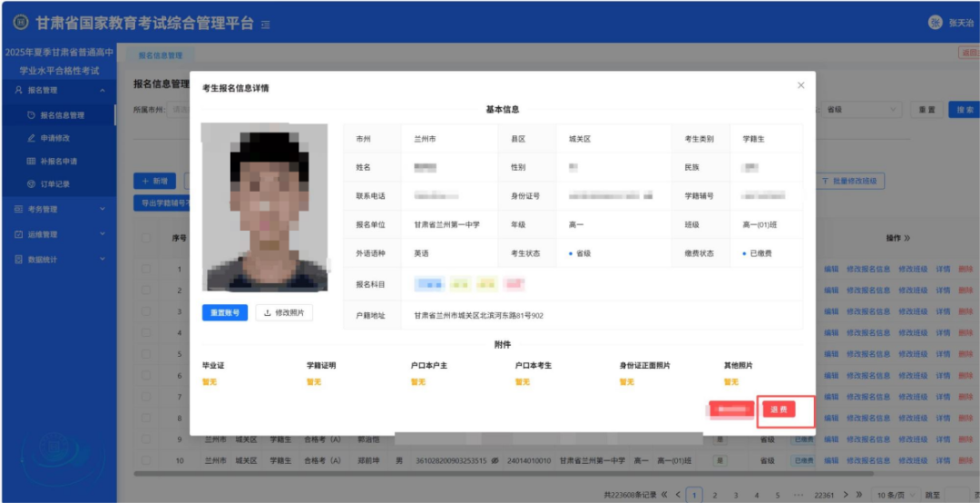Image resolution: width=980 pixels, height=503 pixels.
Task: Click the 张 user avatar icon
Action: [935, 23]
